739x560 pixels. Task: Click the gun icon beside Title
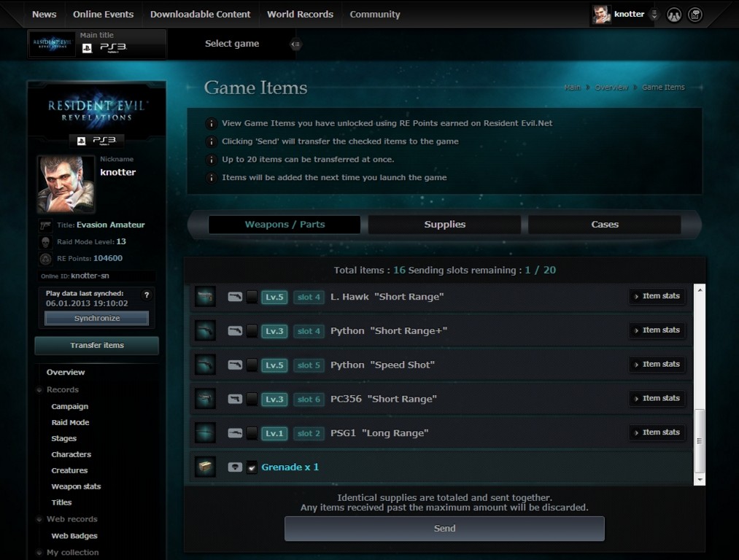[x=45, y=225]
